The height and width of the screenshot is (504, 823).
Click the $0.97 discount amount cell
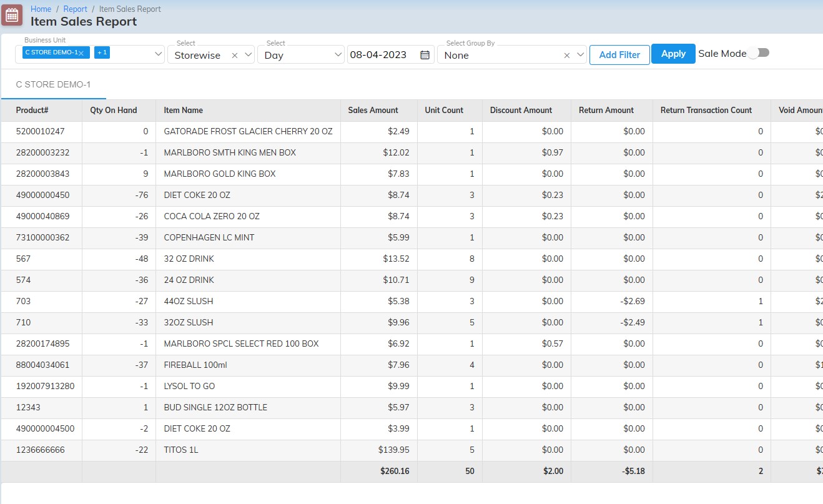pyautogui.click(x=553, y=153)
